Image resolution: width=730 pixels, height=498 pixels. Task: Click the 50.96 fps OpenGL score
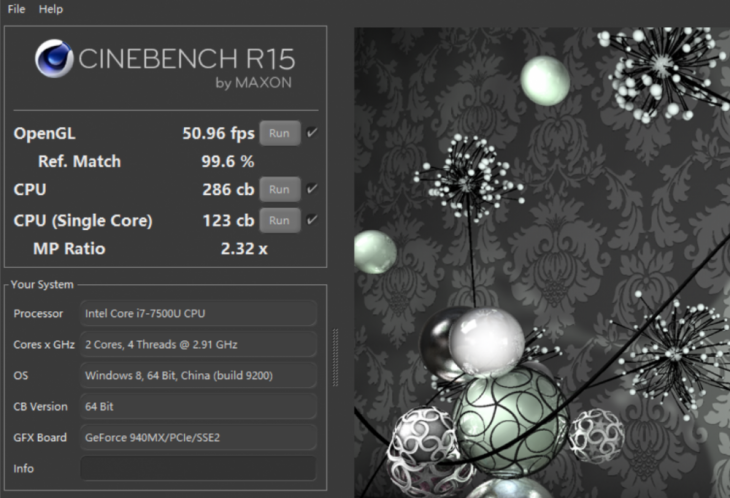tap(218, 134)
